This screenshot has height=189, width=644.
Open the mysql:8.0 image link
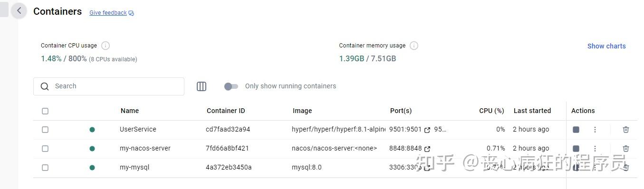coord(307,167)
